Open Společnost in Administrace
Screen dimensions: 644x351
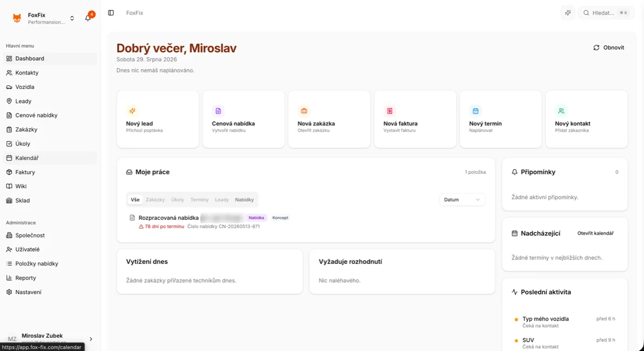[50, 235]
